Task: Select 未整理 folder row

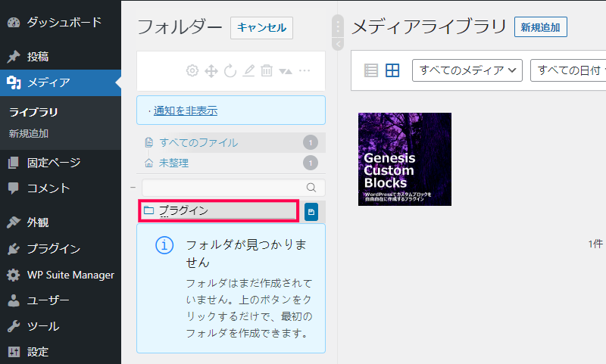Action: (231, 163)
